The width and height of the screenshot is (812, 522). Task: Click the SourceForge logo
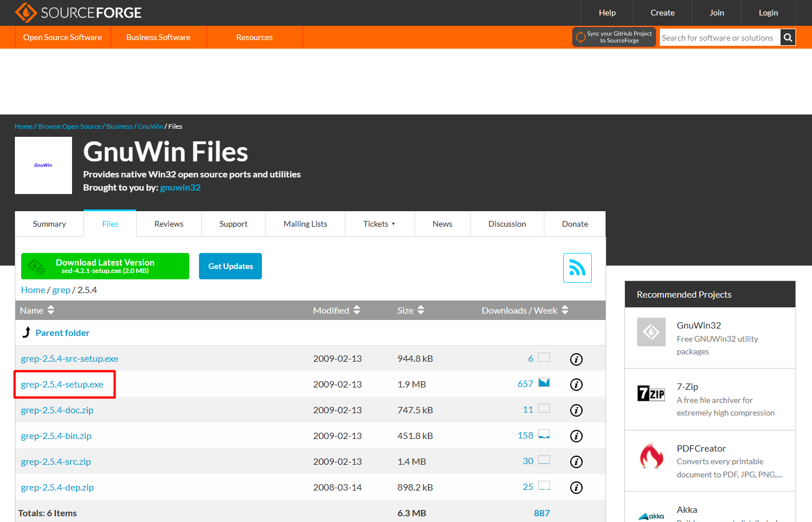point(78,13)
